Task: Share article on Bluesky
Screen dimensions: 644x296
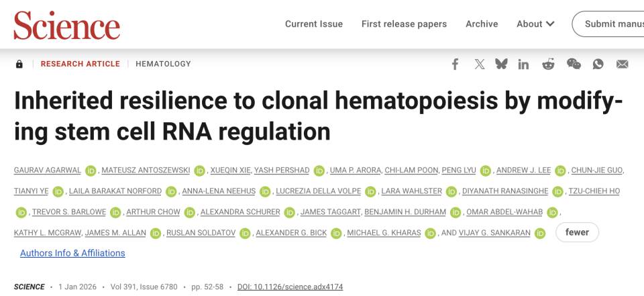Action: (501, 64)
